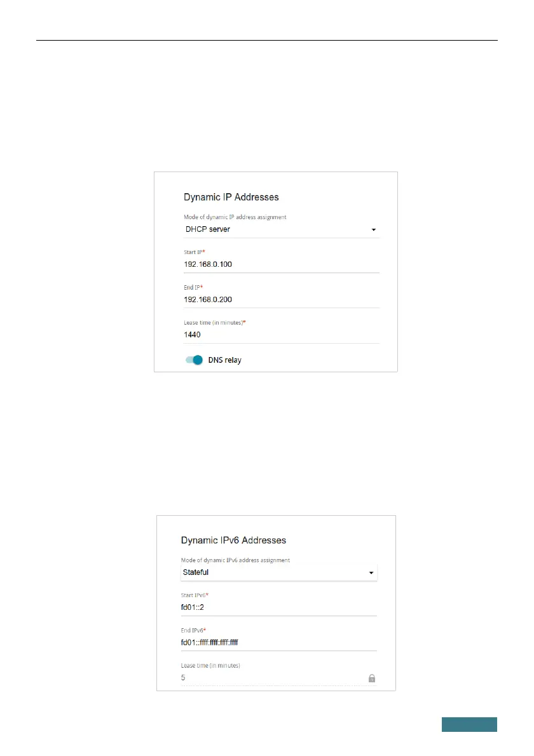
Task: Click the 'Start IP' field label
Action: pyautogui.click(x=194, y=253)
